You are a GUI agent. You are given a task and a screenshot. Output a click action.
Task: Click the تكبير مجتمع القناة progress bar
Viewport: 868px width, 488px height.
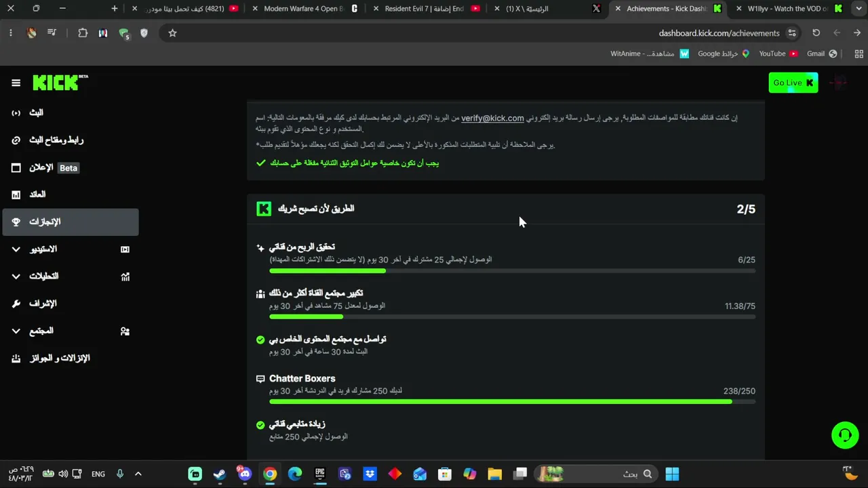(512, 317)
